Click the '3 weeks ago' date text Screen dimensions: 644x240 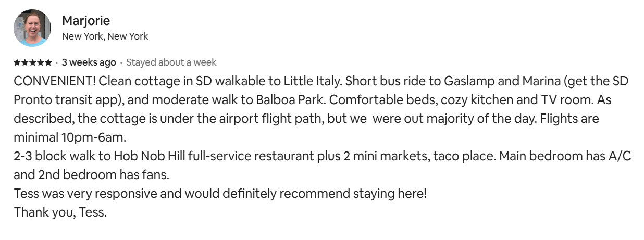[x=89, y=62]
